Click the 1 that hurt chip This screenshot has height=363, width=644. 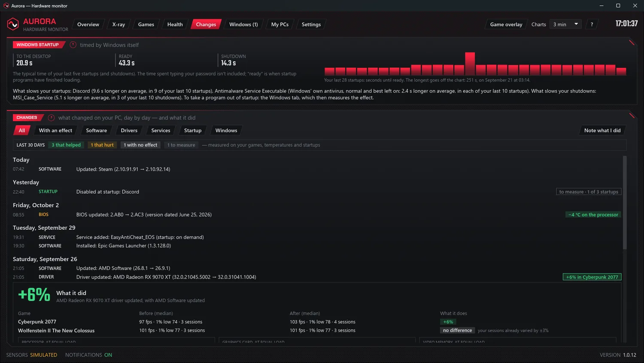(102, 145)
